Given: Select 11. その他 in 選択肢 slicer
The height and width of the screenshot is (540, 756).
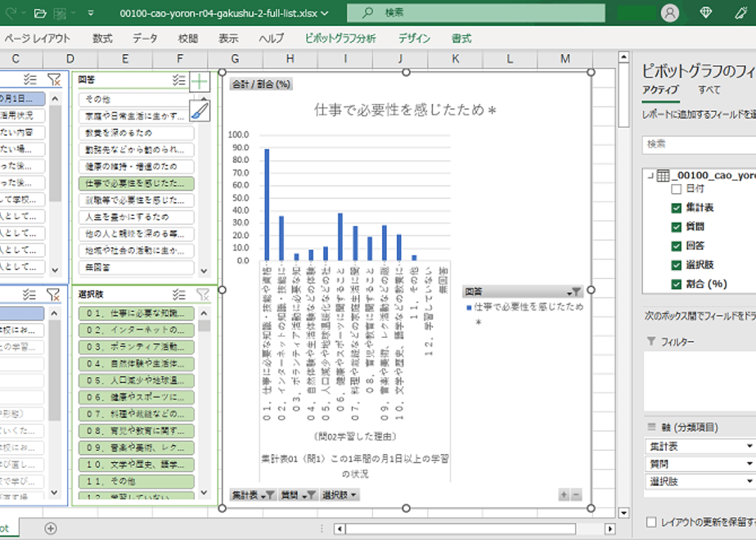Looking at the screenshot, I should point(137,481).
